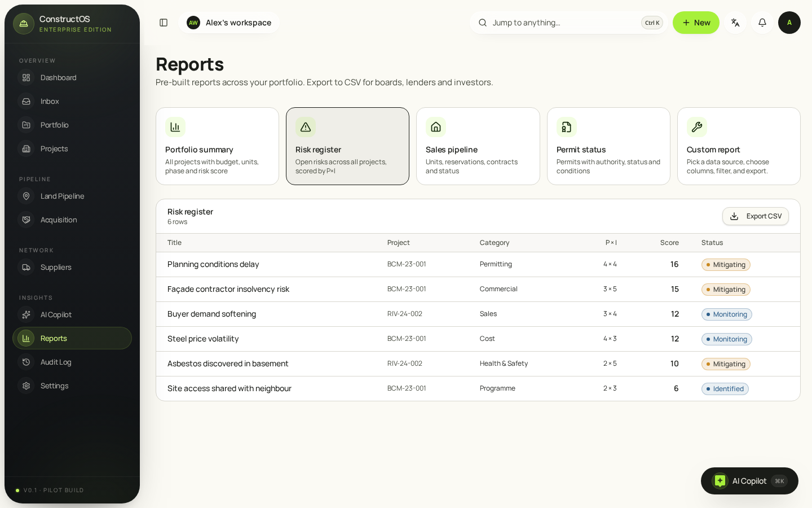Screen dimensions: 812x508
Task: Navigate to Acquisition page
Action: pyautogui.click(x=72, y=220)
